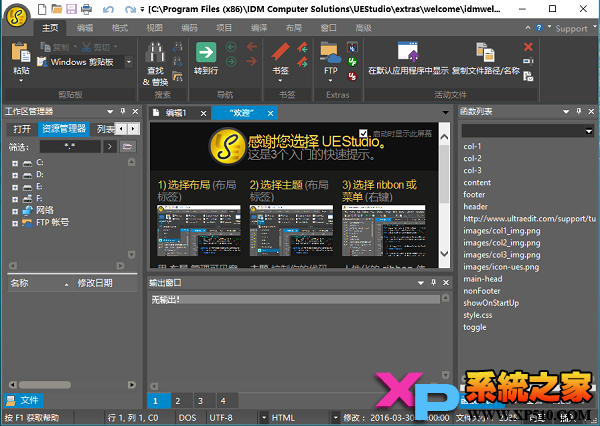Click the green UltraCompare icon in Extras

pyautogui.click(x=352, y=62)
